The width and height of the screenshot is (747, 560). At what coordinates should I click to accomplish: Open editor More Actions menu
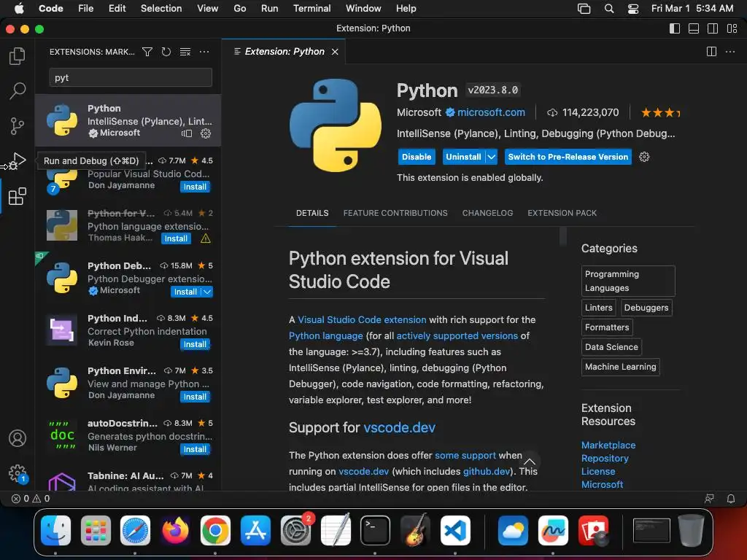[729, 52]
